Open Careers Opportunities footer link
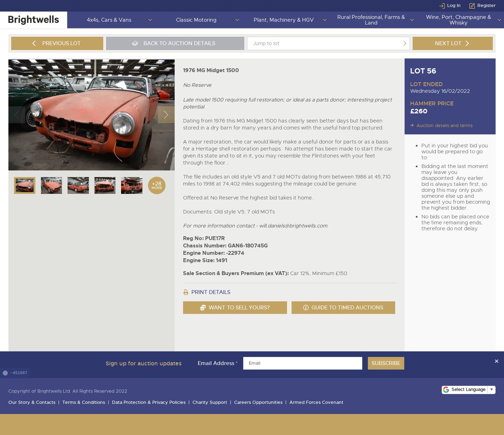504x435 pixels. (258, 402)
